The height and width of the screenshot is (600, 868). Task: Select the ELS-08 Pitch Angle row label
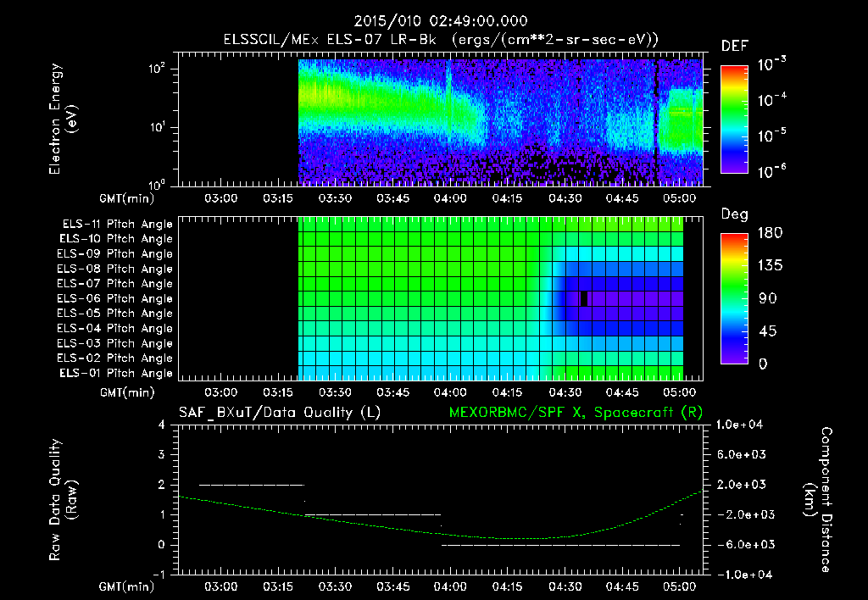tap(115, 269)
